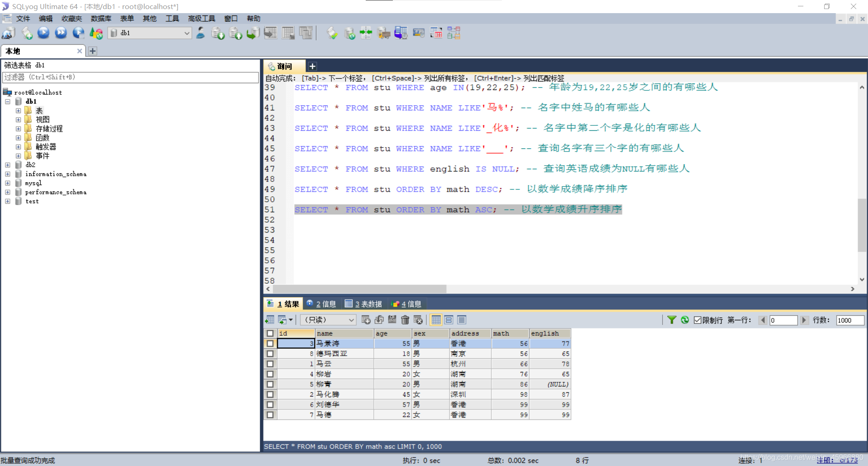This screenshot has width=868, height=466.
Task: Click the 注册 link in status bar
Action: point(837,460)
